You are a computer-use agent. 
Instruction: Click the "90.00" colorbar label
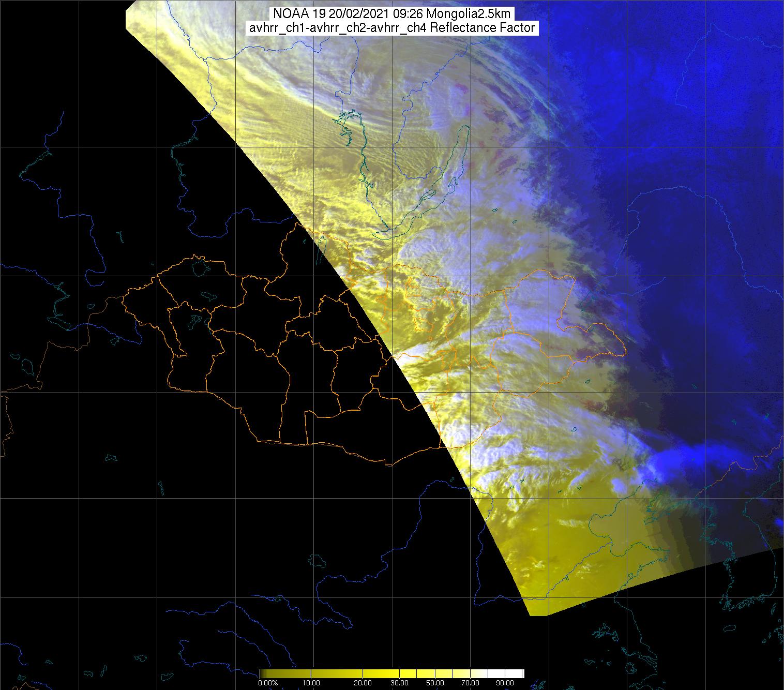(505, 683)
